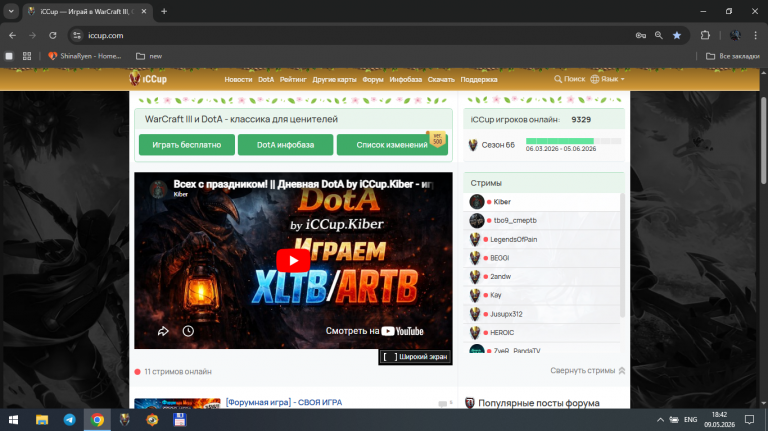The width and height of the screenshot is (768, 431).
Task: Click the Играть бесплатно button
Action: pyautogui.click(x=187, y=145)
